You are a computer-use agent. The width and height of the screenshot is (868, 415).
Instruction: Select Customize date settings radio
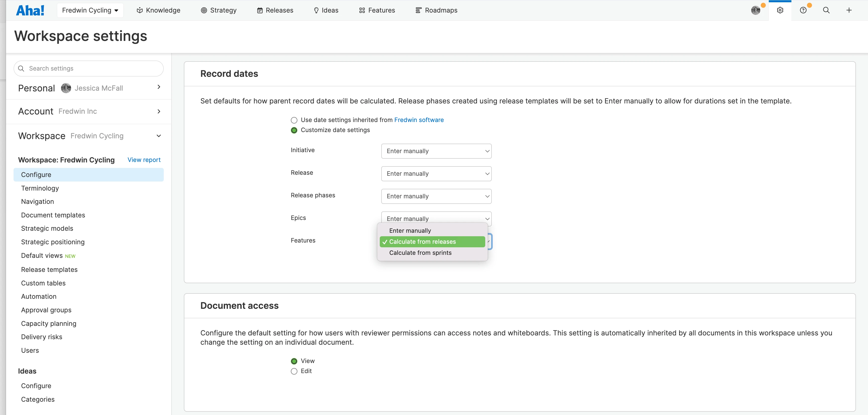click(294, 130)
